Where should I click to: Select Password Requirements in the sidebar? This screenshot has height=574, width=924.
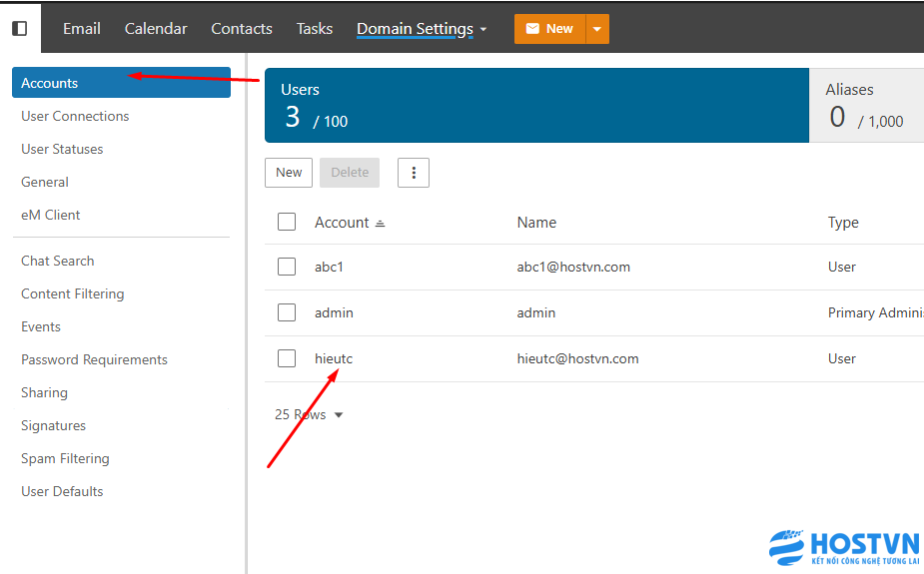pos(94,359)
